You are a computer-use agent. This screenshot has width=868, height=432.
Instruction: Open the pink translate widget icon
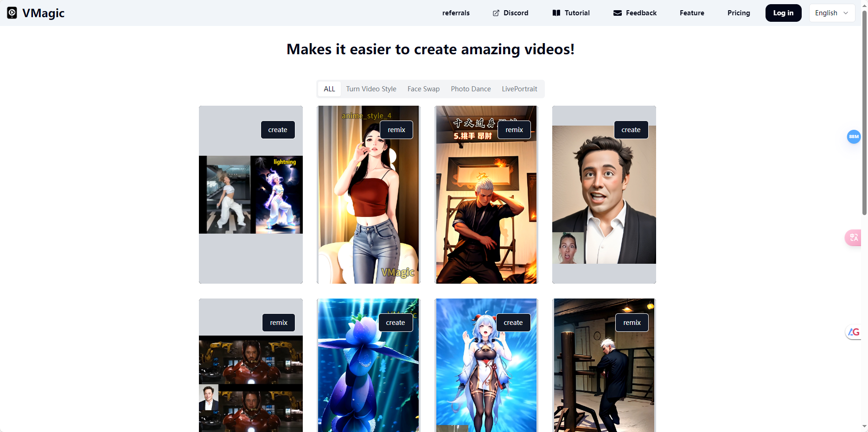click(854, 237)
